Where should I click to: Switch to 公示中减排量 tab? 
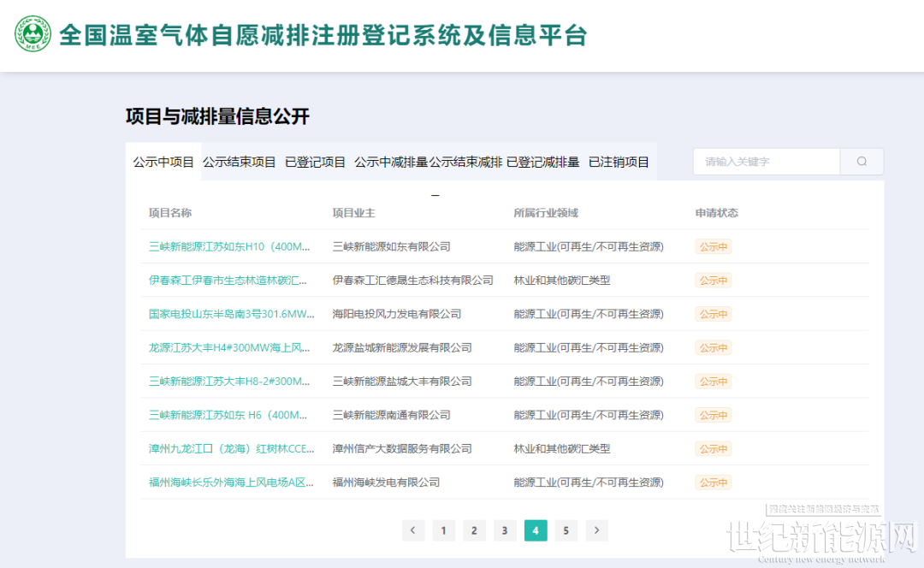coord(391,162)
